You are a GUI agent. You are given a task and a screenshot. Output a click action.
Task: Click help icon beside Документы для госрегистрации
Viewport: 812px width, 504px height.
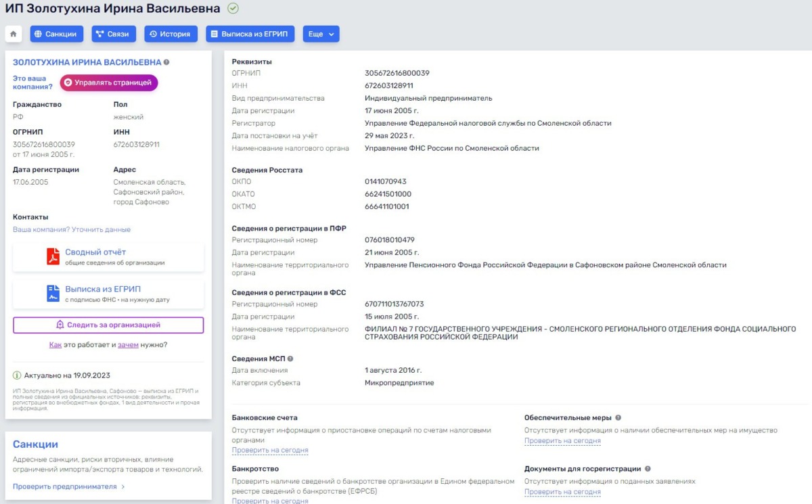click(x=648, y=469)
